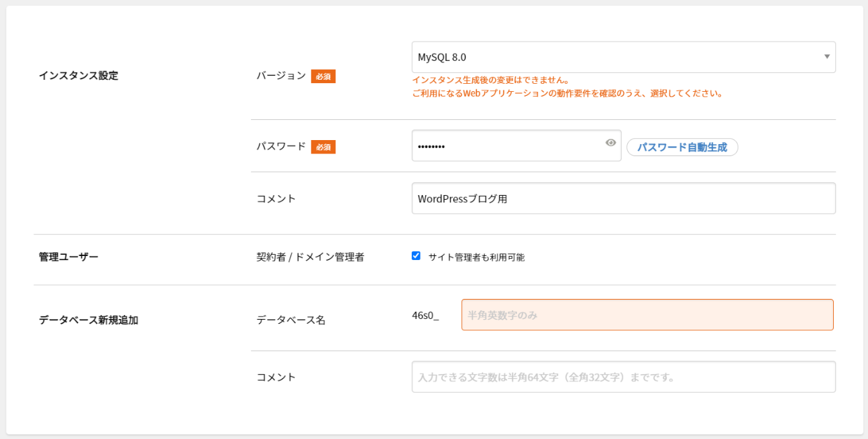The width and height of the screenshot is (868, 439).
Task: Click the 46s0_ database prefix text
Action: pos(425,315)
